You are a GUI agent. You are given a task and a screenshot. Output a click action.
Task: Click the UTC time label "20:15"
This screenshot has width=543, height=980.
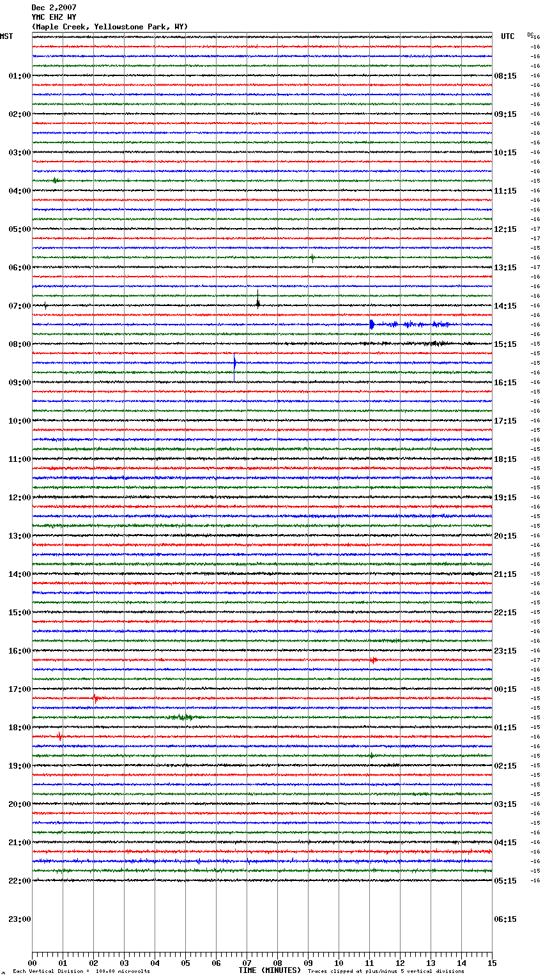[x=505, y=536]
